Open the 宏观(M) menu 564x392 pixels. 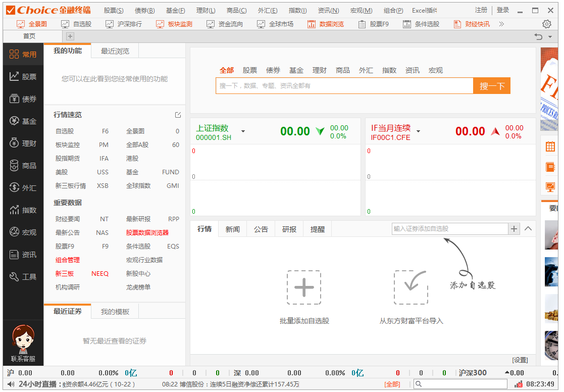[x=361, y=10]
